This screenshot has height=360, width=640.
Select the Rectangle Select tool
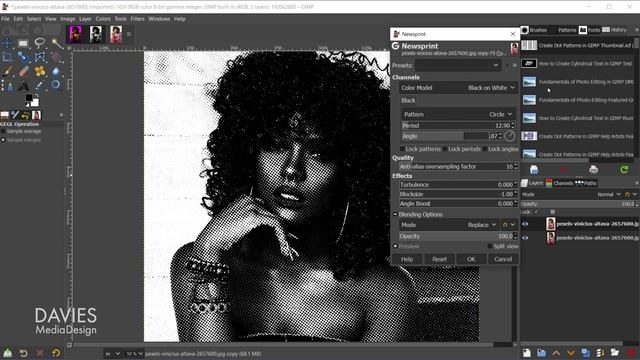pyautogui.click(x=23, y=43)
